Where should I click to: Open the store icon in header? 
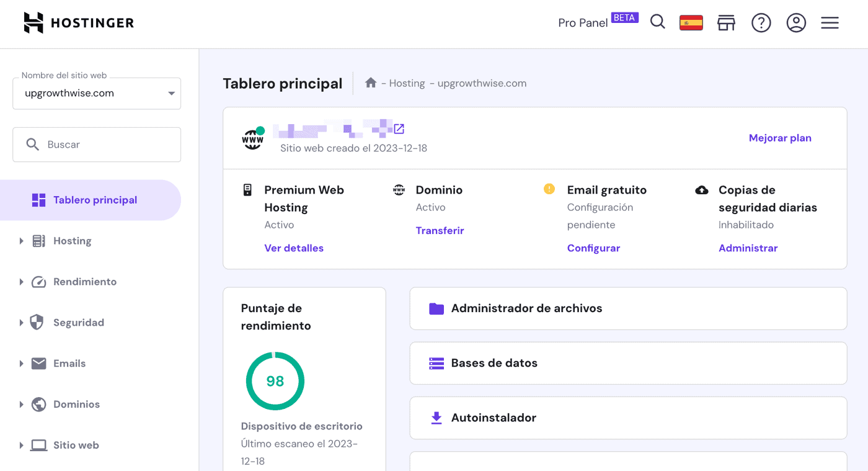click(x=726, y=23)
